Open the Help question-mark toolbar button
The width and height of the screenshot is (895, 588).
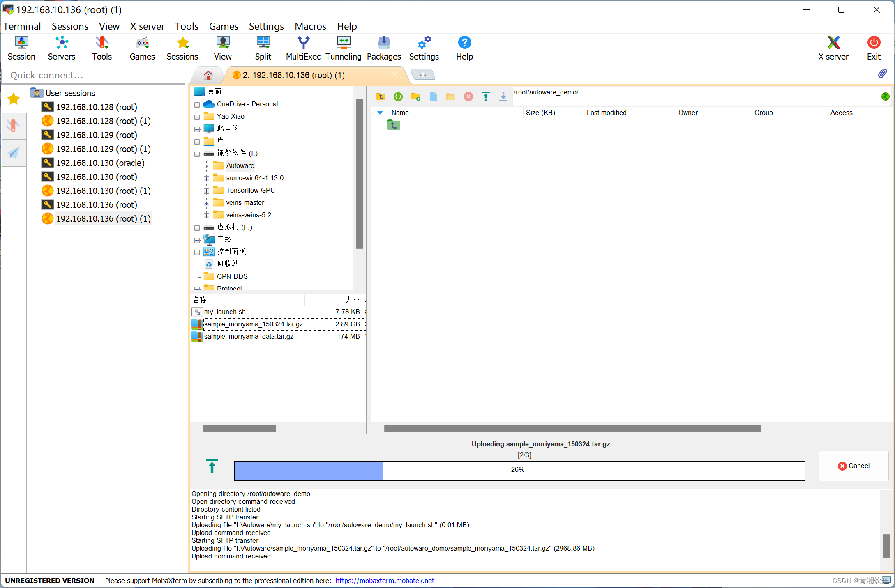464,48
